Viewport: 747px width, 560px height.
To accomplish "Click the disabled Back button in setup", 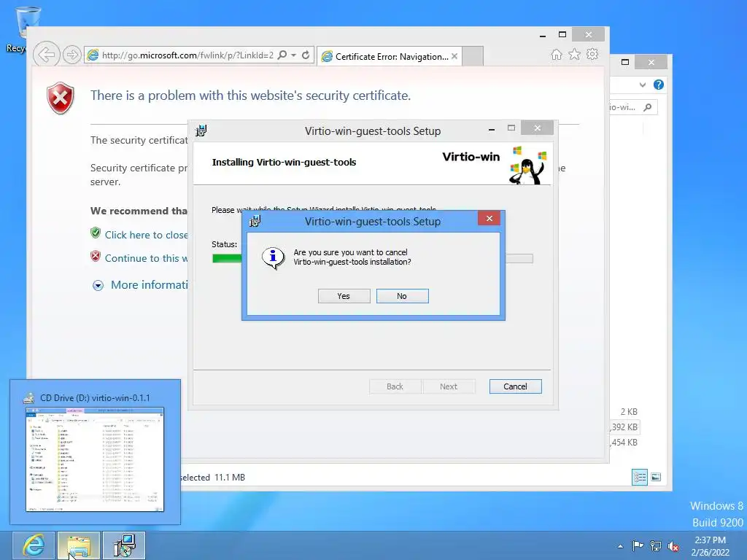I will tap(395, 386).
